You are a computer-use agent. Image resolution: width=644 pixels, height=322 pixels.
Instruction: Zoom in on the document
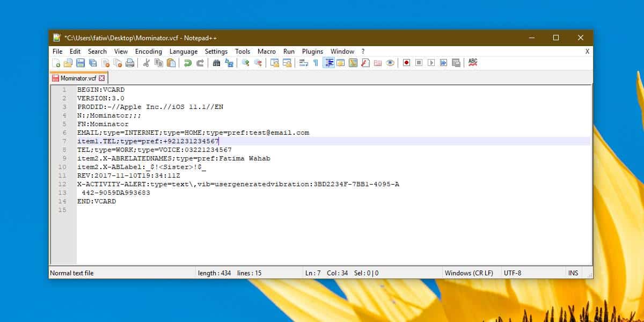pyautogui.click(x=244, y=63)
